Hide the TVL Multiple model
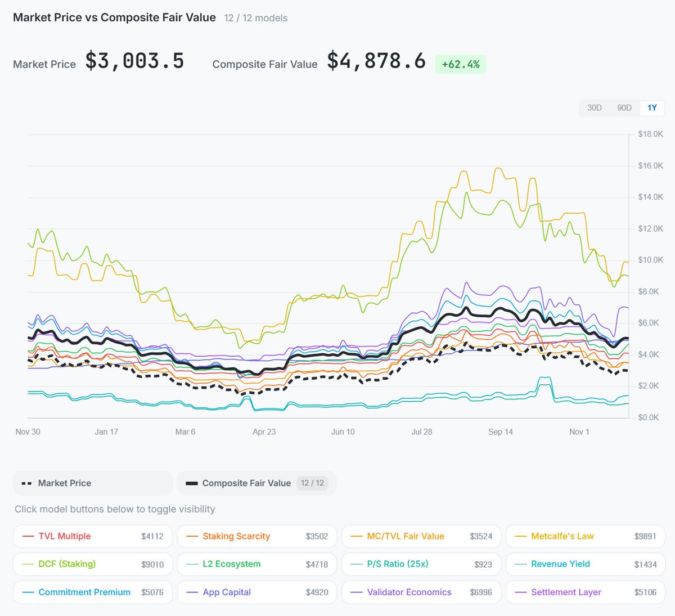The height and width of the screenshot is (616, 675). pos(93,536)
